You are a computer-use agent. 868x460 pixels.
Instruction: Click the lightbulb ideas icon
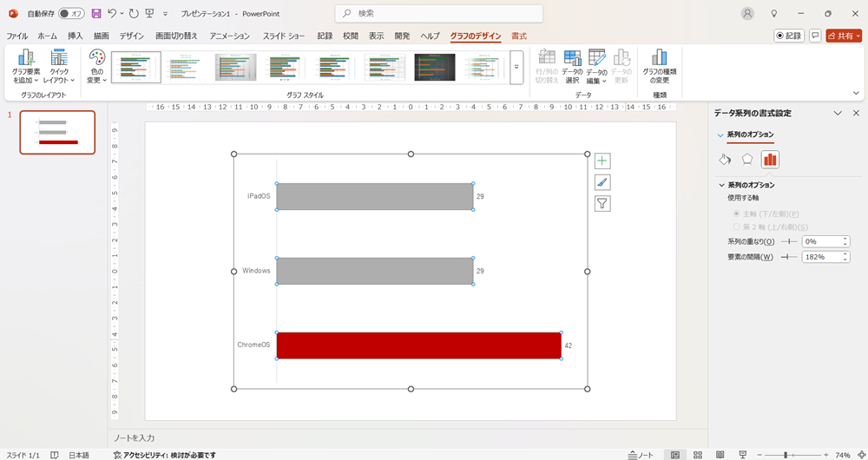[x=774, y=13]
